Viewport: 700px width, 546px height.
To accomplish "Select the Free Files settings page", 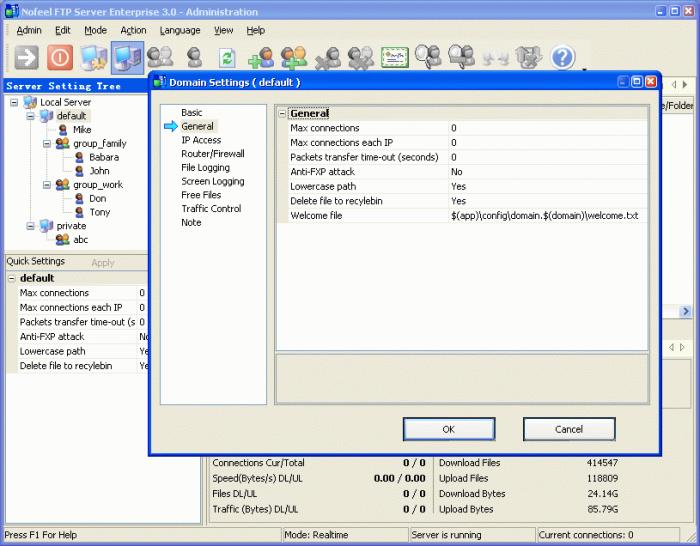I will pos(201,195).
